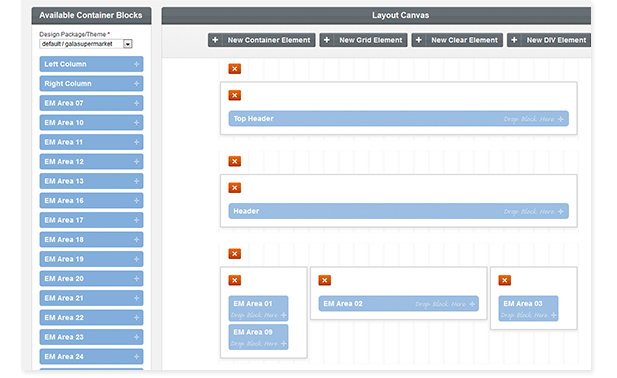
Task: Select the EM Area 24 block label
Action: point(64,357)
